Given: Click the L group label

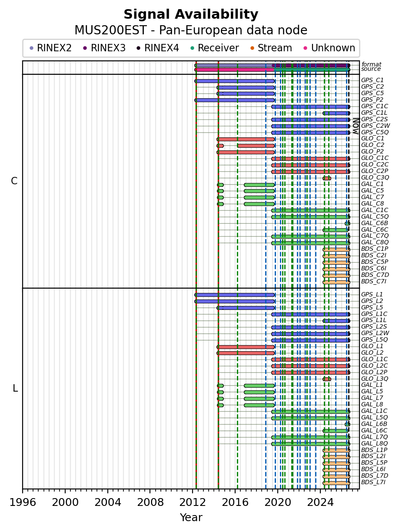Looking at the screenshot, I should coord(15,389).
